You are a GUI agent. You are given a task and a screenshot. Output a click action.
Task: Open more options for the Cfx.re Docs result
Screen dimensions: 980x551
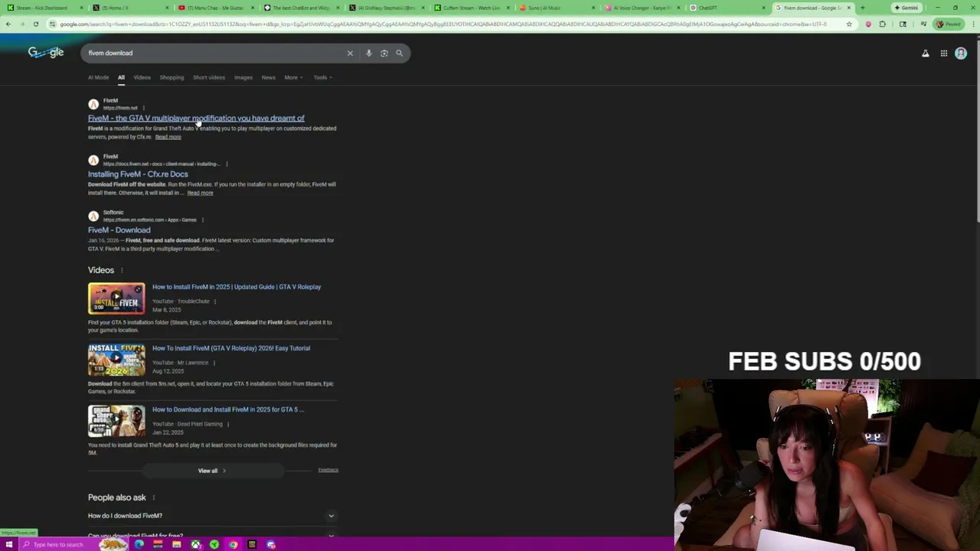tap(227, 164)
